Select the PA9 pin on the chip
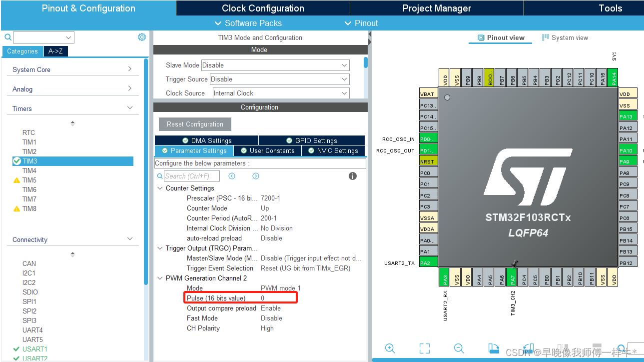Image resolution: width=644 pixels, height=362 pixels. (628, 161)
